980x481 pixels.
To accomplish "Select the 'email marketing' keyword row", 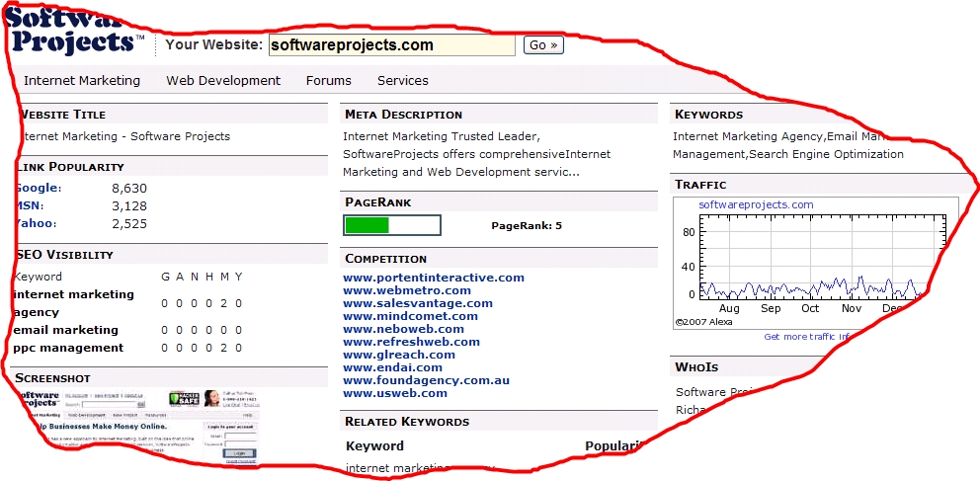I will (127, 330).
